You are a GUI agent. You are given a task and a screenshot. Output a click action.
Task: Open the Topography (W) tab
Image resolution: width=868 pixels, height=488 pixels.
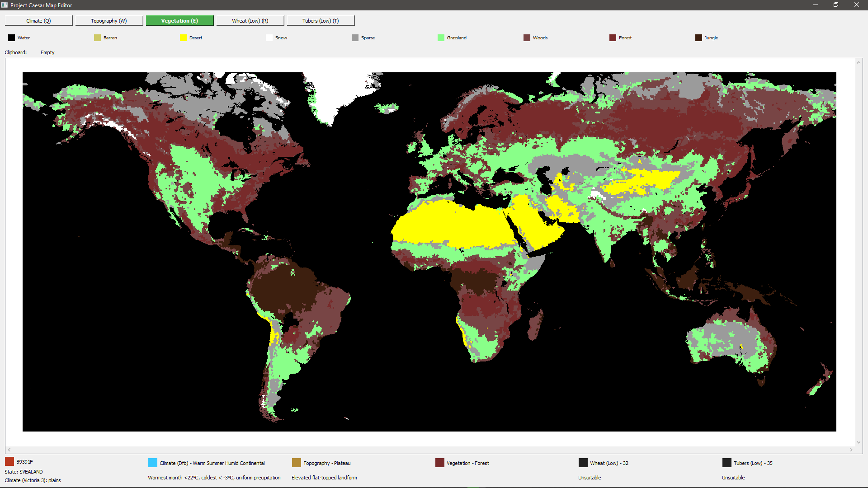[109, 21]
